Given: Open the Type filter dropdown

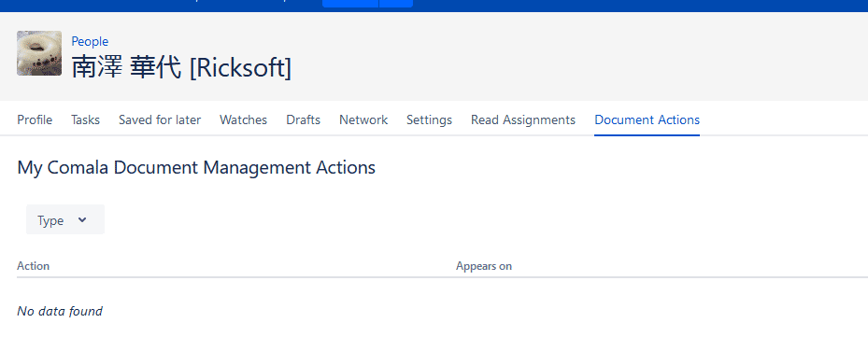Looking at the screenshot, I should click(65, 219).
